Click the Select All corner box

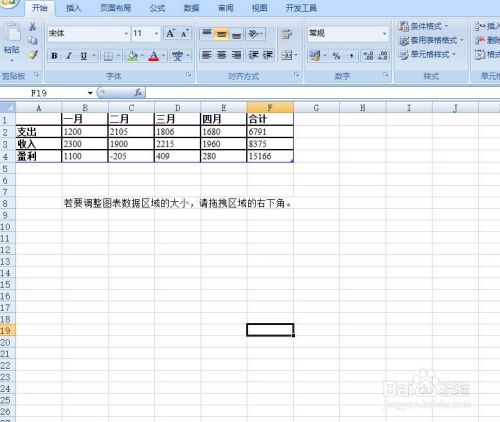[8, 108]
